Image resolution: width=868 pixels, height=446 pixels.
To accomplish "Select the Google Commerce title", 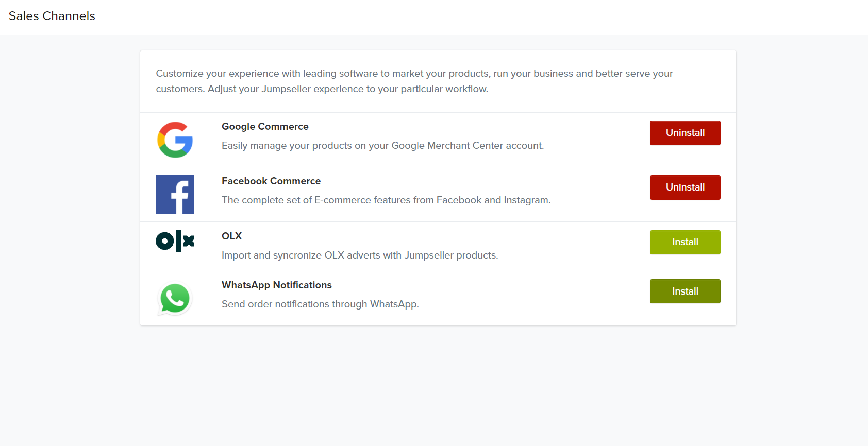I will point(265,127).
